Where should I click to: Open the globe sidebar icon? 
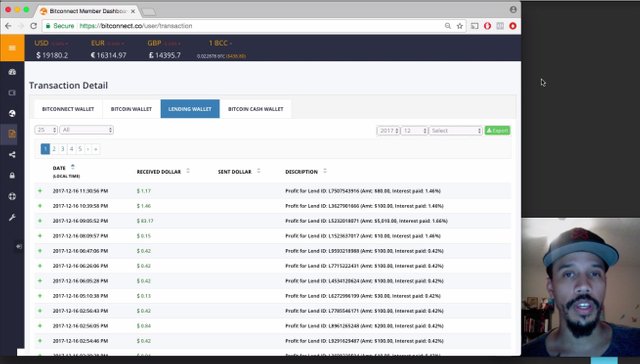[x=12, y=113]
